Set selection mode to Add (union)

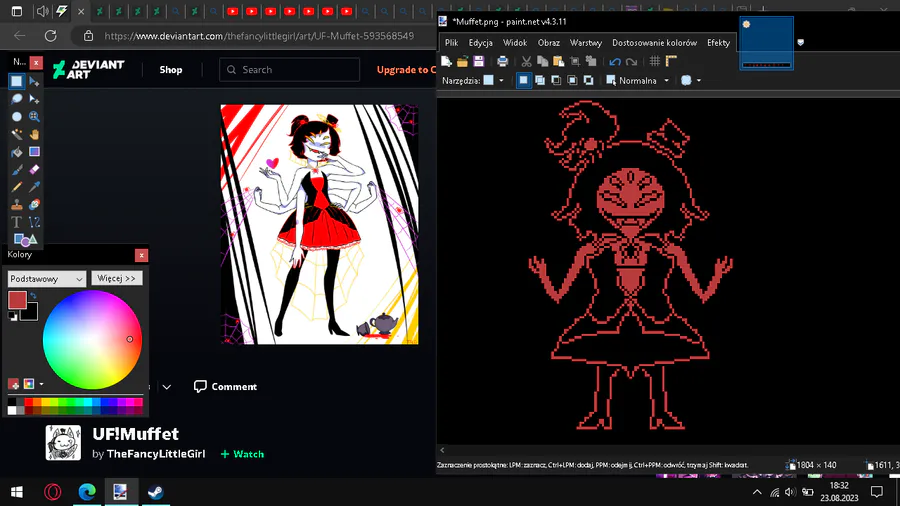point(540,80)
